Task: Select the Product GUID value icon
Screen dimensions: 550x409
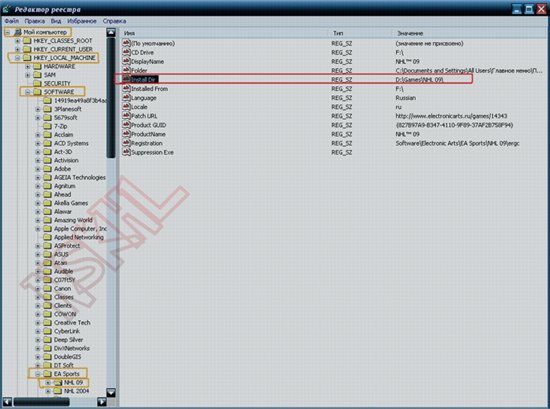Action: 126,125
